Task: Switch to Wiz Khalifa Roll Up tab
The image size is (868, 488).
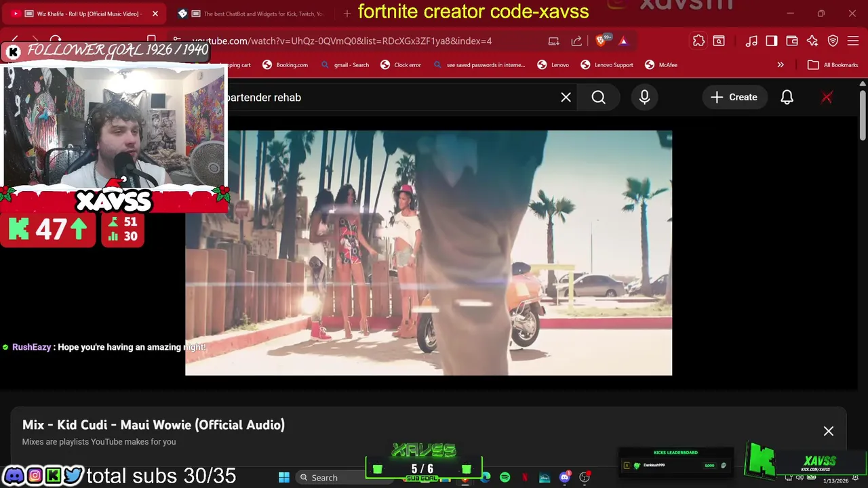Action: pyautogui.click(x=87, y=14)
